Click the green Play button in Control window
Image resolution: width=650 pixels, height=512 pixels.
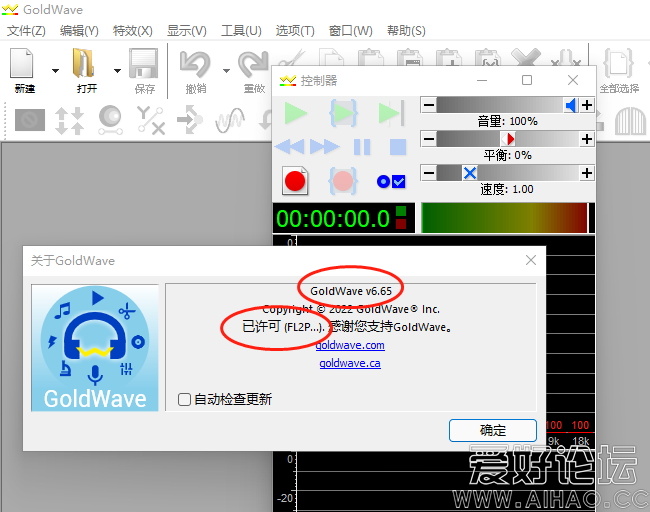tap(296, 113)
